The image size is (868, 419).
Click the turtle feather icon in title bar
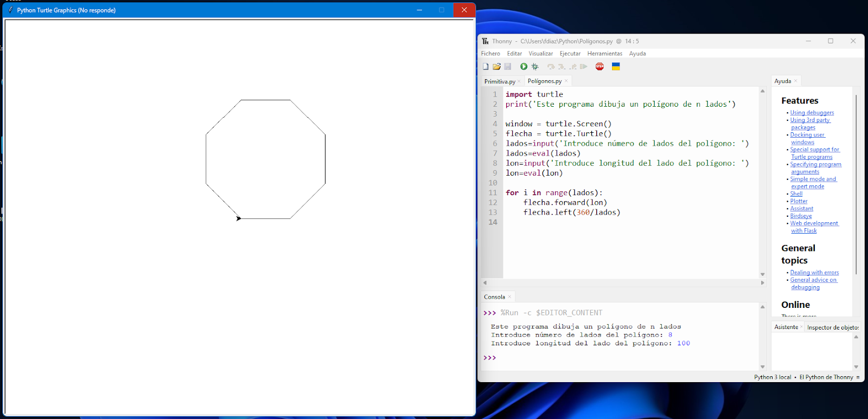pos(10,10)
